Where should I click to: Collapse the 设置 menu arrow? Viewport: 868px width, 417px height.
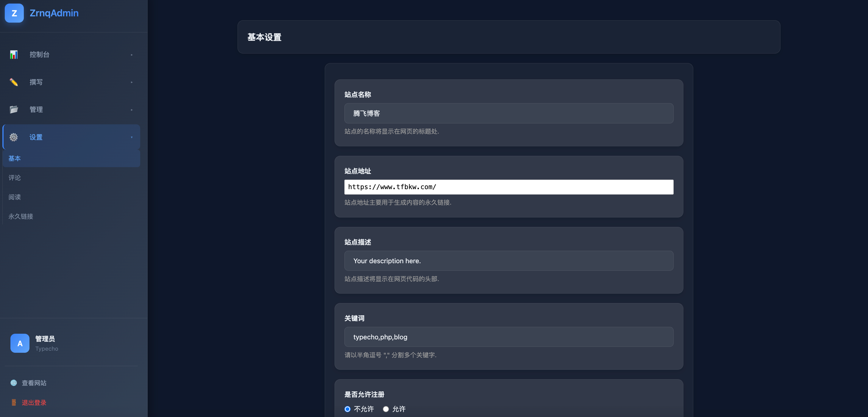[x=131, y=137]
